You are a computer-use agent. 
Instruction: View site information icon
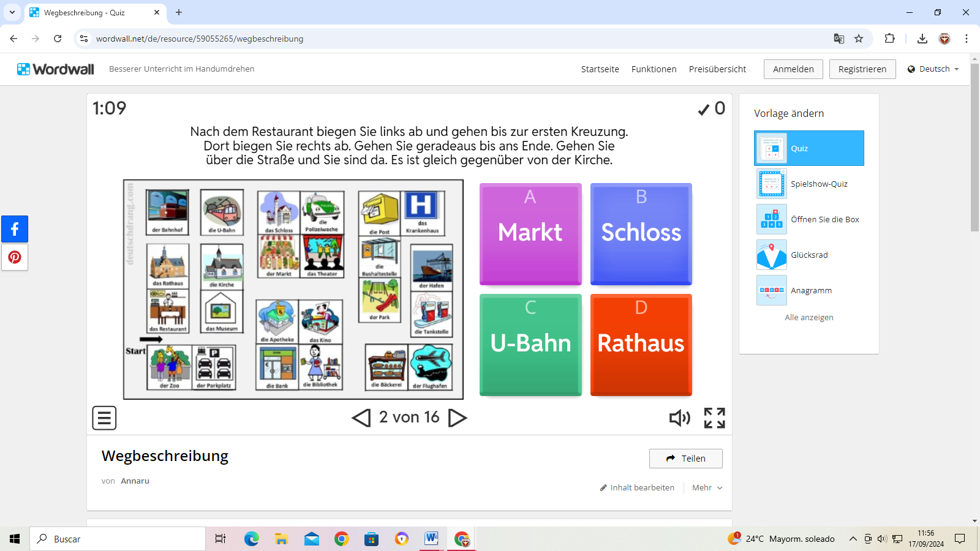click(x=84, y=39)
